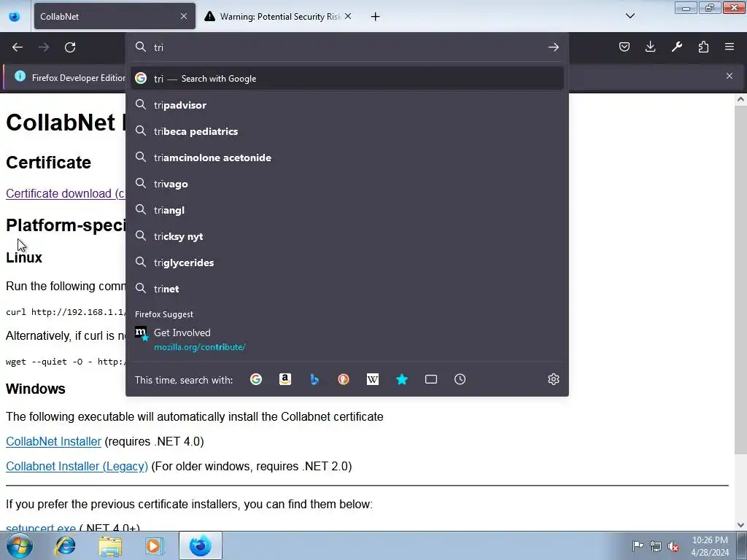Search this time with Amazon icon
The width and height of the screenshot is (747, 560).
click(x=285, y=379)
